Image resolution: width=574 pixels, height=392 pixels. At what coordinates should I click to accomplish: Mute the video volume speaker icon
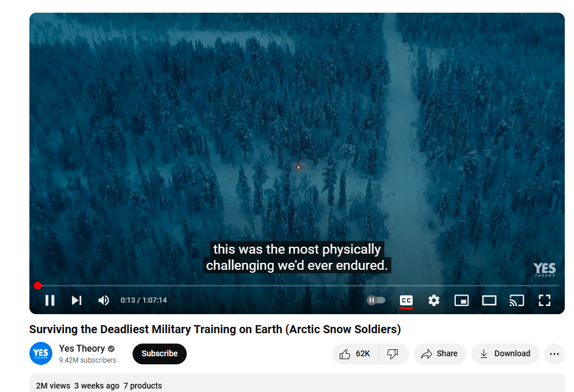point(104,300)
